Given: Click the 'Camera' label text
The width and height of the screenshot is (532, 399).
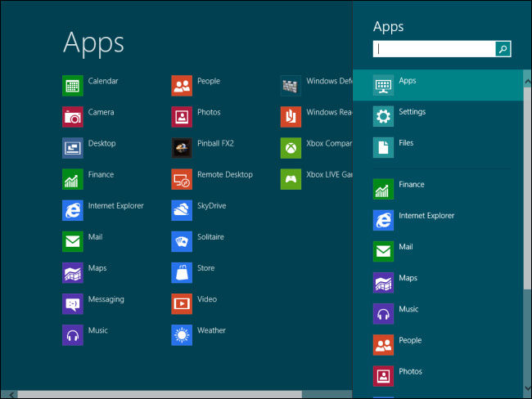Looking at the screenshot, I should click(x=101, y=112).
